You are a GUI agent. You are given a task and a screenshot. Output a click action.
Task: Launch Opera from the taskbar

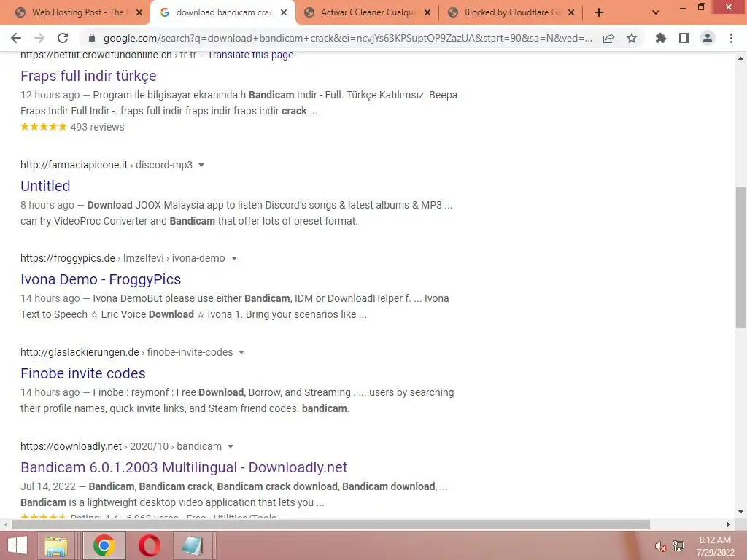150,545
